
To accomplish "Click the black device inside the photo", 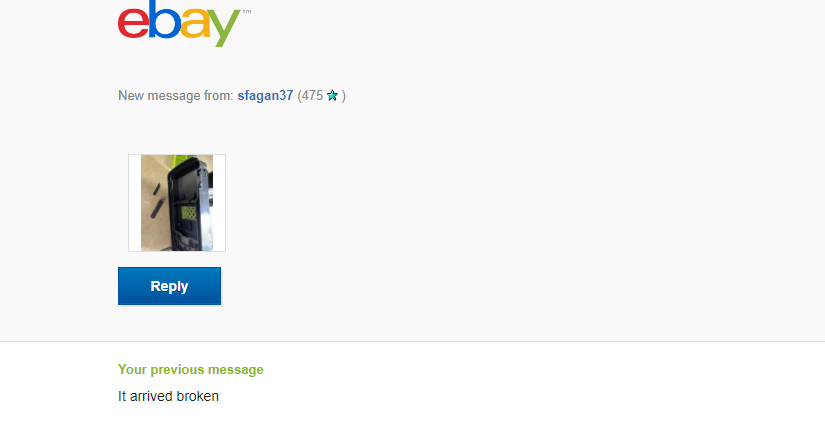I will click(x=189, y=203).
